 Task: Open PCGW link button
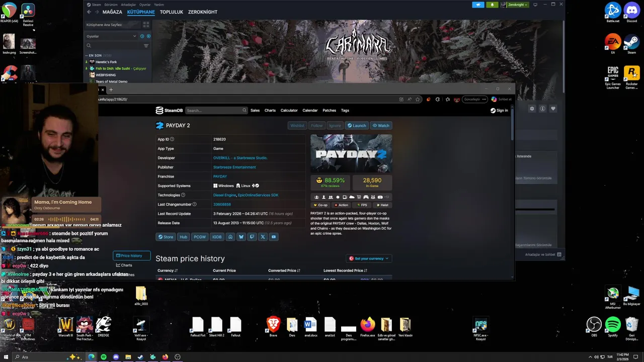click(200, 237)
